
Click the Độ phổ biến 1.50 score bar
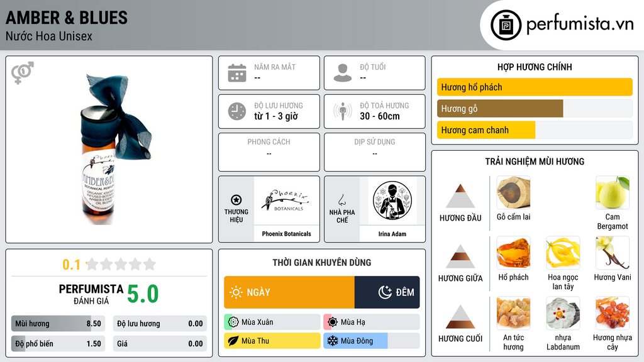click(58, 344)
